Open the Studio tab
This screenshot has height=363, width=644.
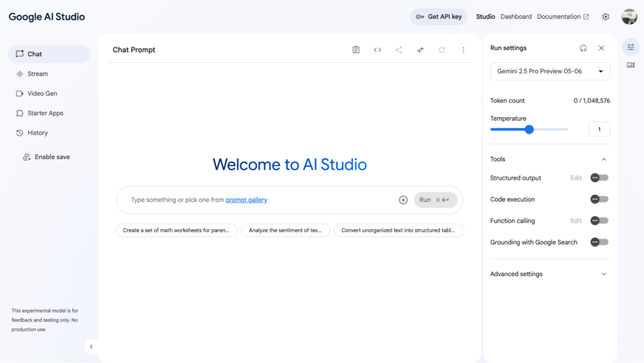(x=486, y=17)
